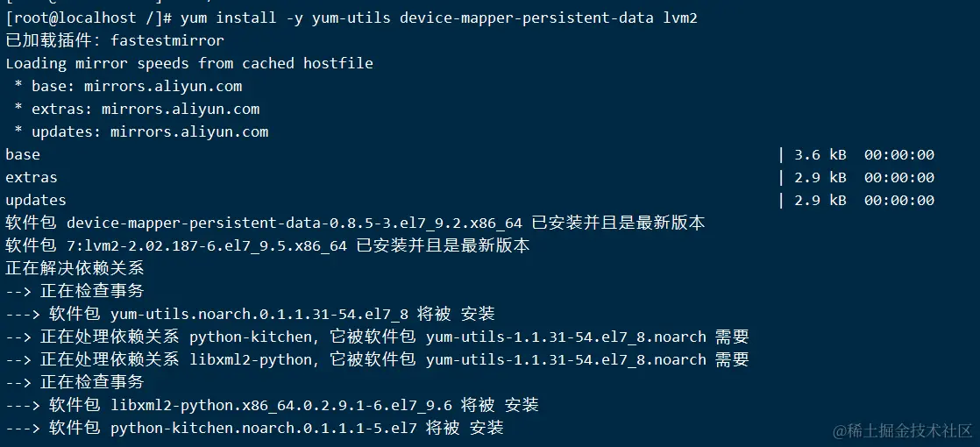Click the 7:lvm2-2.02.187-6 package line

coord(267,245)
